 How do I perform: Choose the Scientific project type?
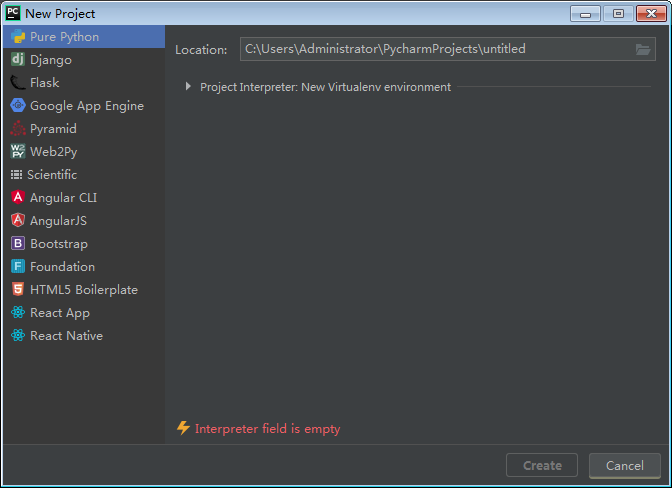pyautogui.click(x=52, y=175)
